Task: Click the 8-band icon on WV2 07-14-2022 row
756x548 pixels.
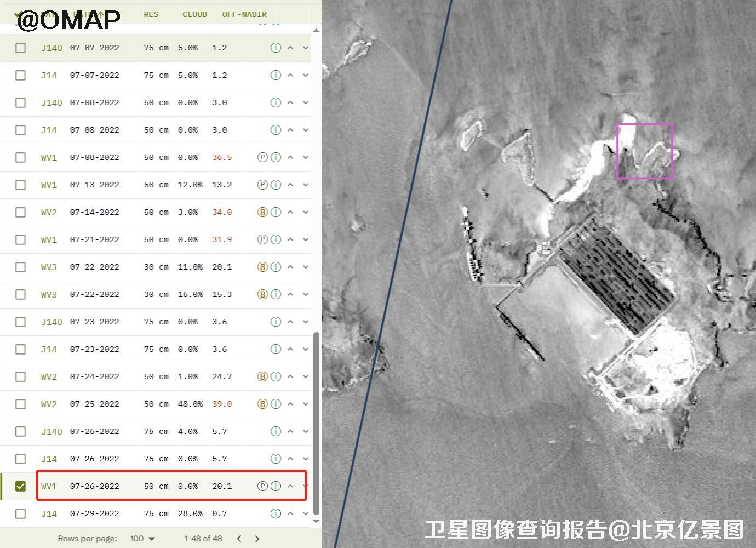Action: click(x=262, y=212)
